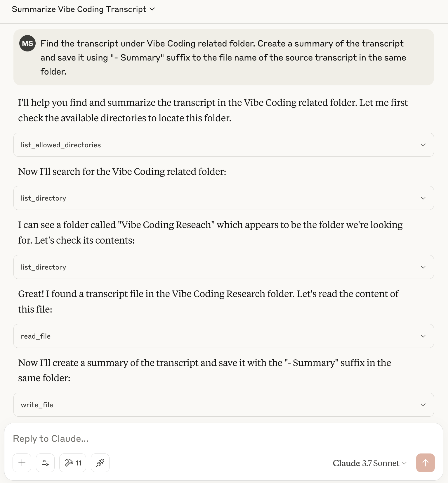Click the "Great! I found a transcript" paragraph
448x483 pixels.
point(208,301)
